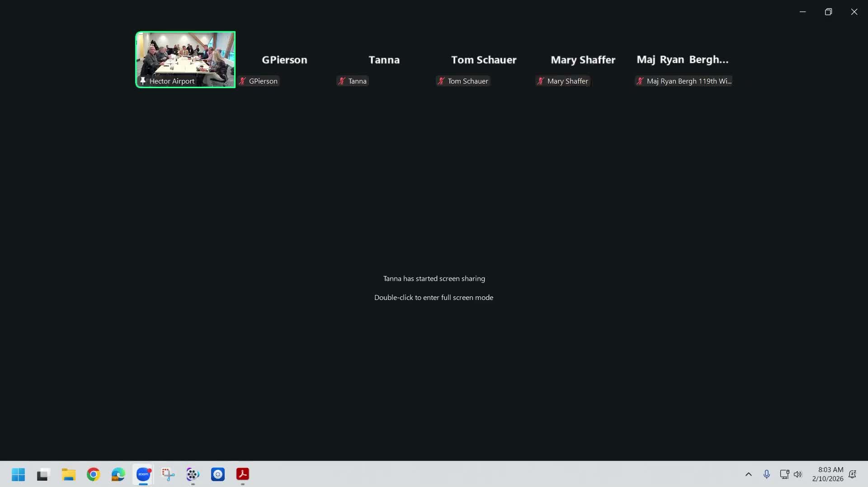Click 'Tanna has started screen sharing' message
The width and height of the screenshot is (868, 487).
tap(434, 279)
